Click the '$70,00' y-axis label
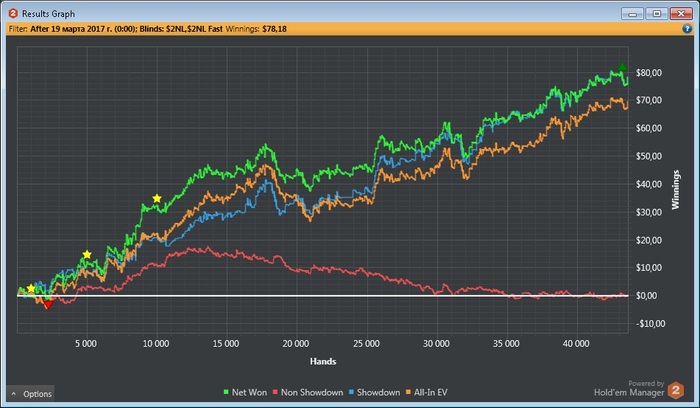The image size is (700, 408). (649, 100)
